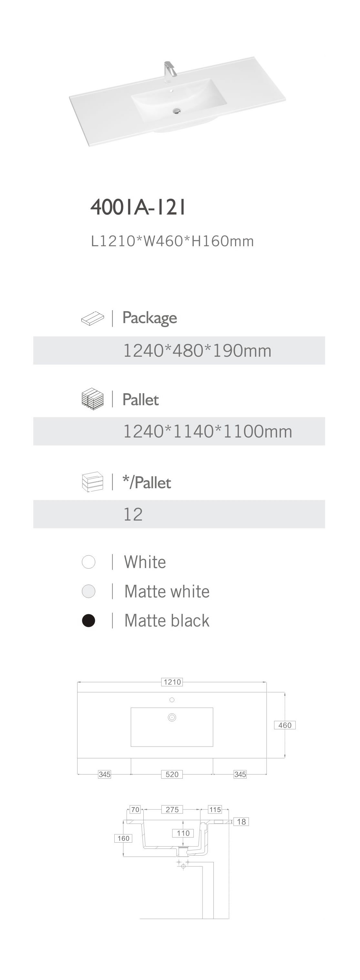The width and height of the screenshot is (360, 980).
Task: Select the Matte white color swatch
Action: (88, 591)
